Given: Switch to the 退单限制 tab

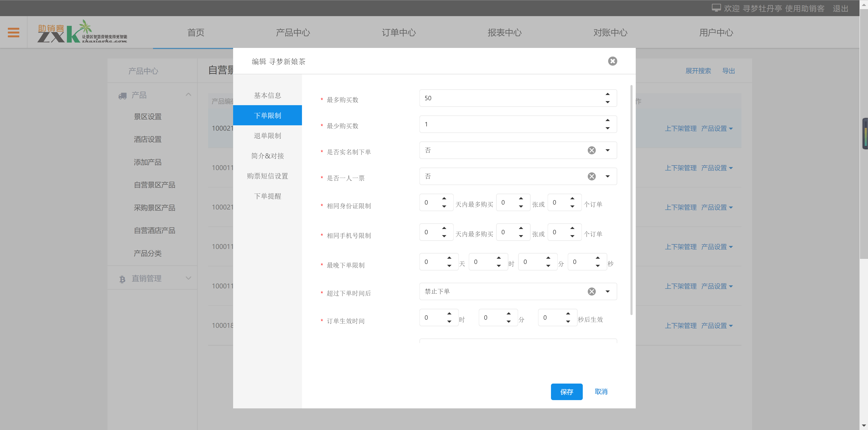Looking at the screenshot, I should tap(267, 135).
